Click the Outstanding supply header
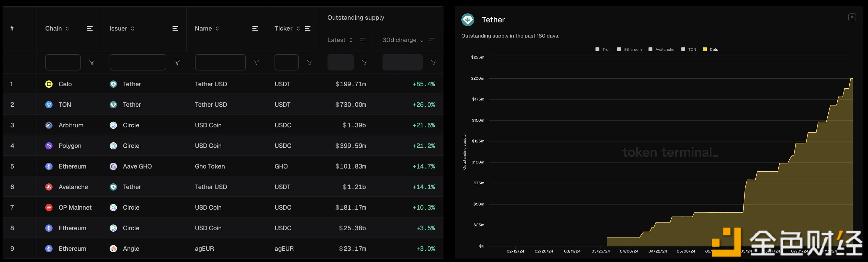The image size is (868, 262). [356, 18]
